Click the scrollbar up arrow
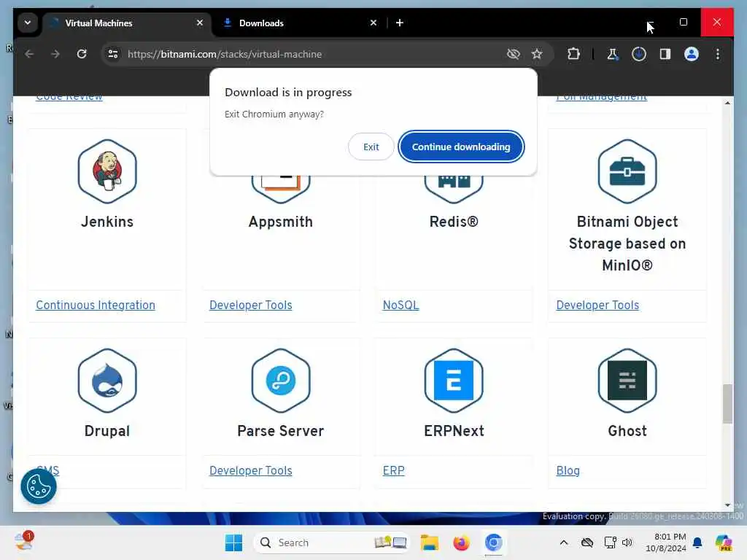The image size is (747, 560). coord(727,103)
